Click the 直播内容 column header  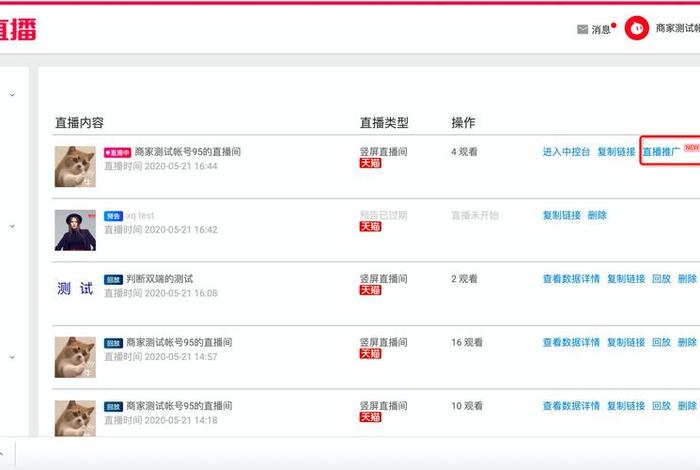(79, 123)
